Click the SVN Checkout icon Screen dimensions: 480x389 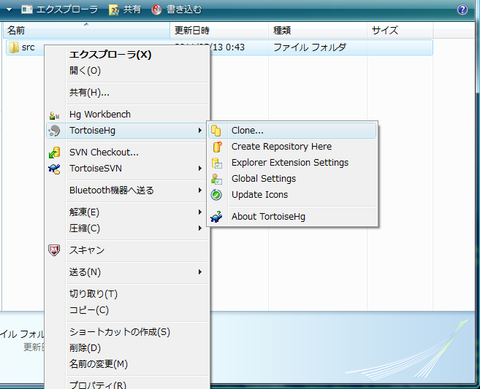click(54, 152)
